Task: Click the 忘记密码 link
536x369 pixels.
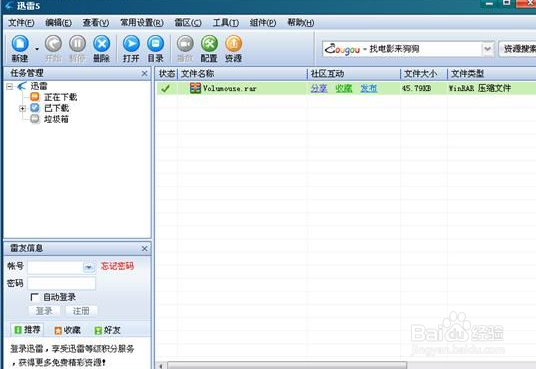Action: click(x=117, y=266)
